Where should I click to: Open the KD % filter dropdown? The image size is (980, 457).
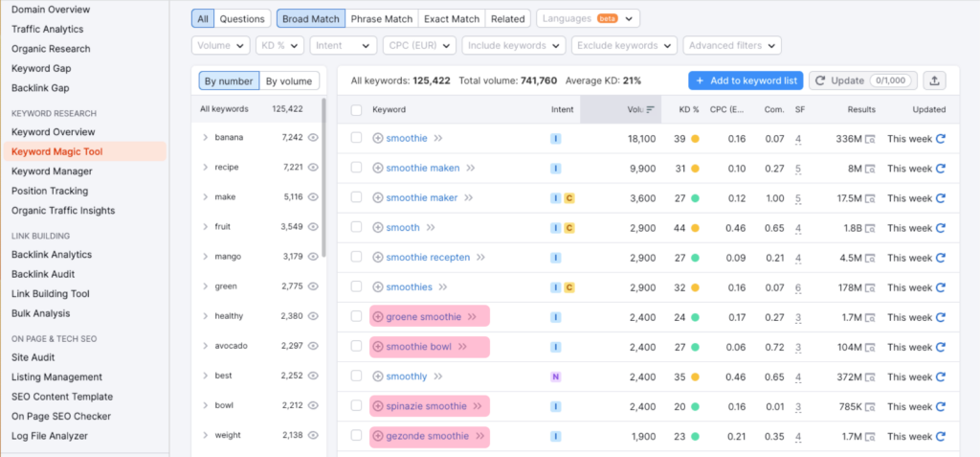coord(280,46)
